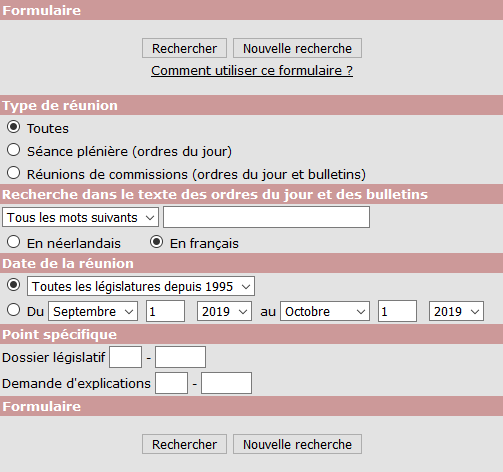Open the start year 2019 dropdown
The width and height of the screenshot is (503, 472).
[x=224, y=311]
